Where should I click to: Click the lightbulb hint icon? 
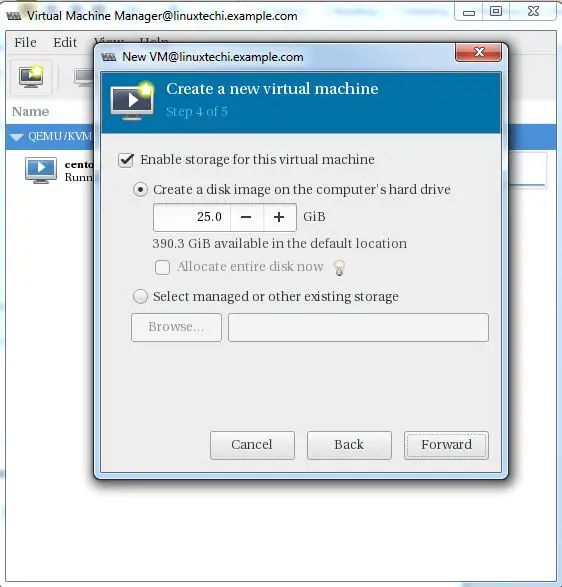[339, 268]
